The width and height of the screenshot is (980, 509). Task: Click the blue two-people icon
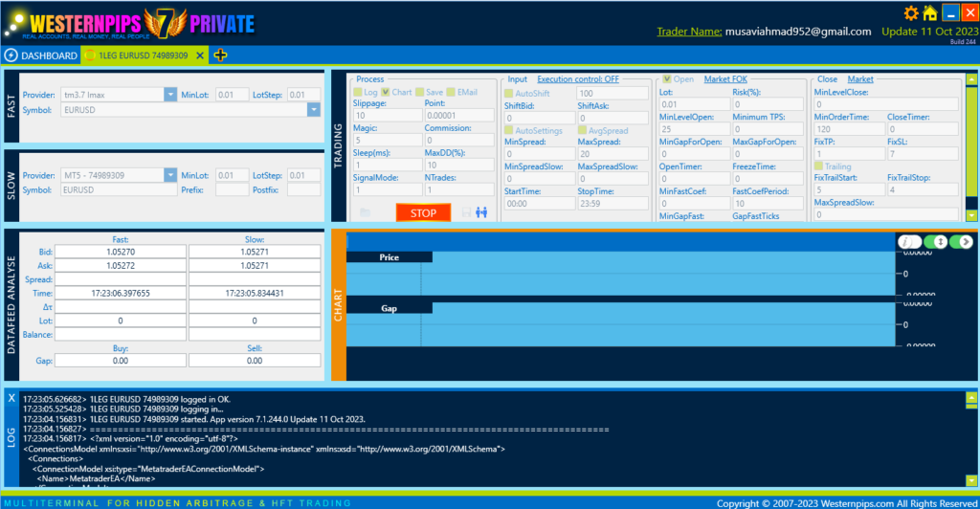(481, 213)
